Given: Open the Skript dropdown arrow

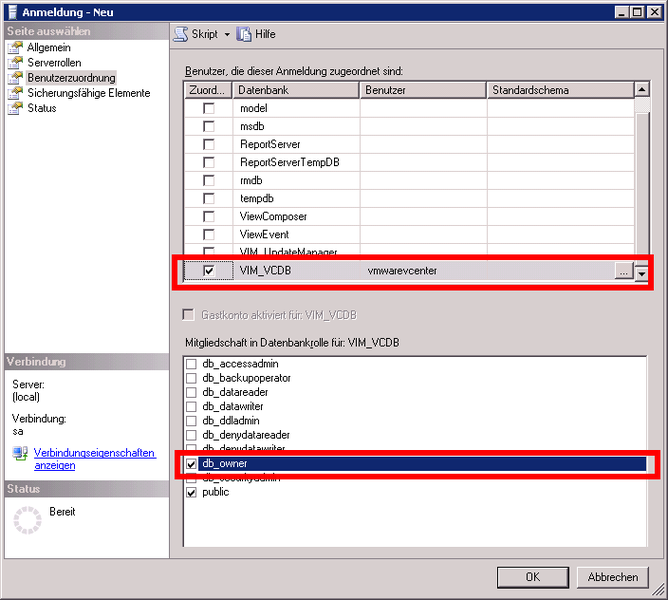Looking at the screenshot, I should 226,34.
